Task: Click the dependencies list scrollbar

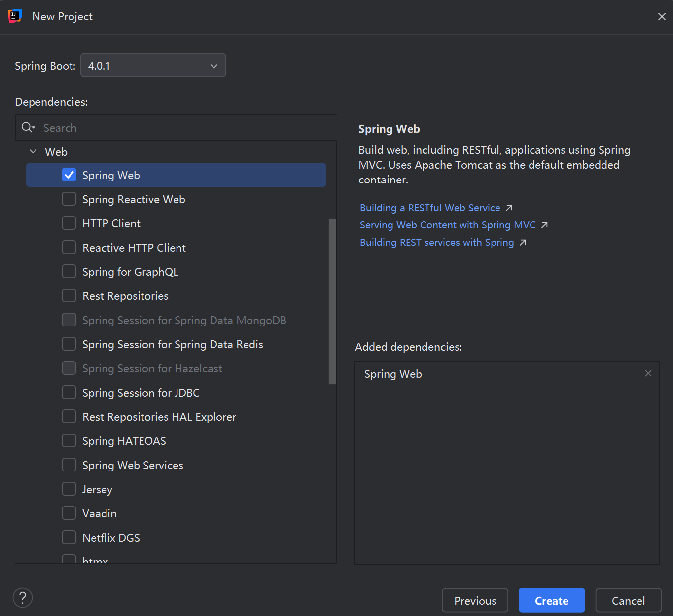Action: (332, 301)
